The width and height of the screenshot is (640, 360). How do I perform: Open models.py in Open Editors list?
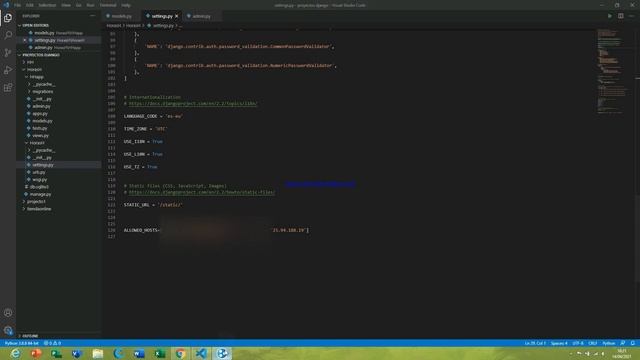pos(58,33)
